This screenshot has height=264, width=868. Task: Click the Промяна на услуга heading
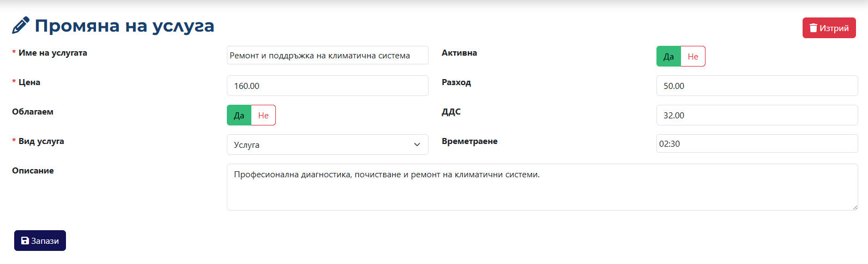pyautogui.click(x=124, y=26)
